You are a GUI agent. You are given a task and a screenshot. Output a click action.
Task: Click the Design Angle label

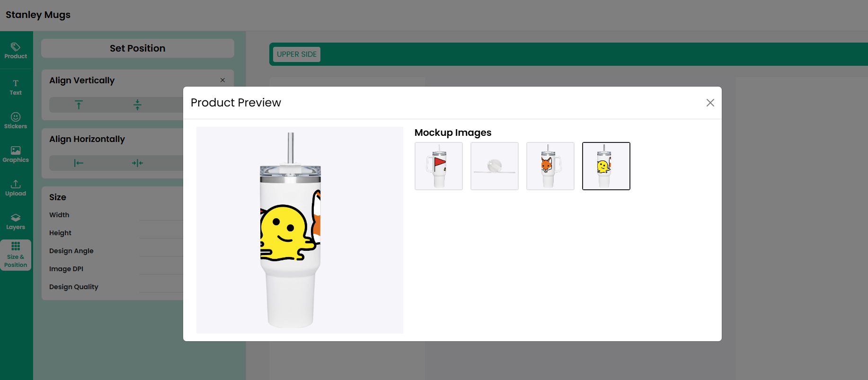(71, 251)
